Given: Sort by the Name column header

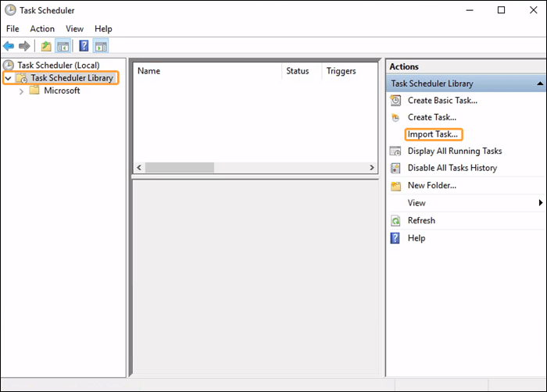Looking at the screenshot, I should click(x=208, y=71).
